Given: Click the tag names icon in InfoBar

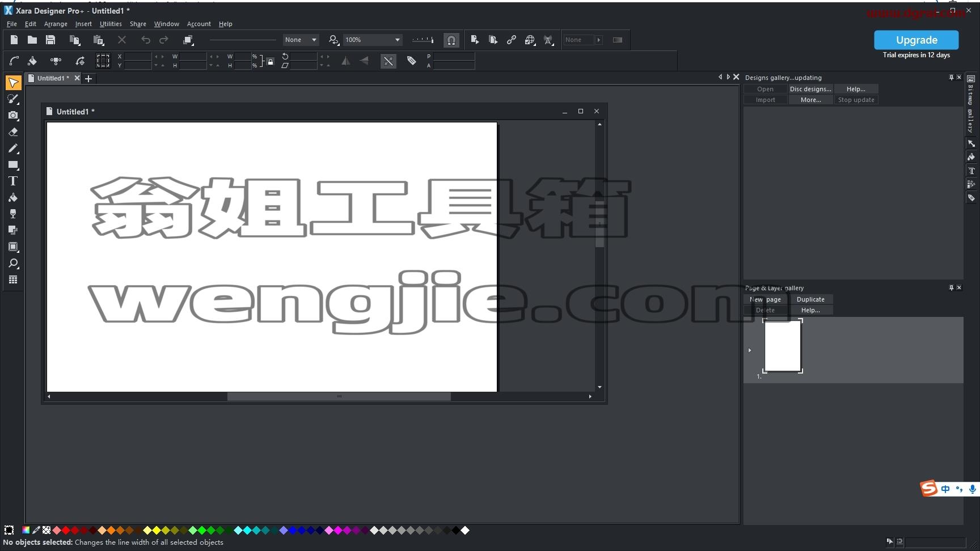Looking at the screenshot, I should pyautogui.click(x=412, y=61).
